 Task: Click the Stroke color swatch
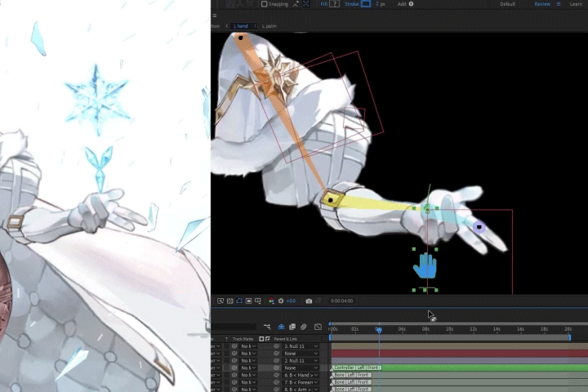coord(366,4)
